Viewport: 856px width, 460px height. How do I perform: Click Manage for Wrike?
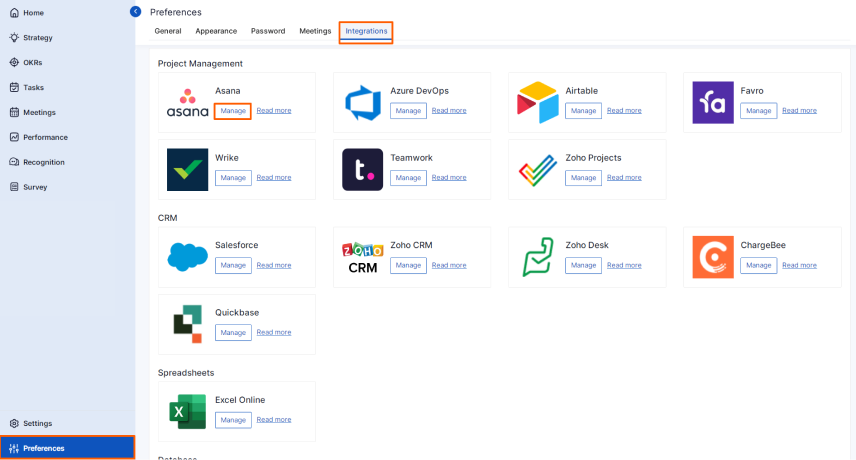pos(233,178)
